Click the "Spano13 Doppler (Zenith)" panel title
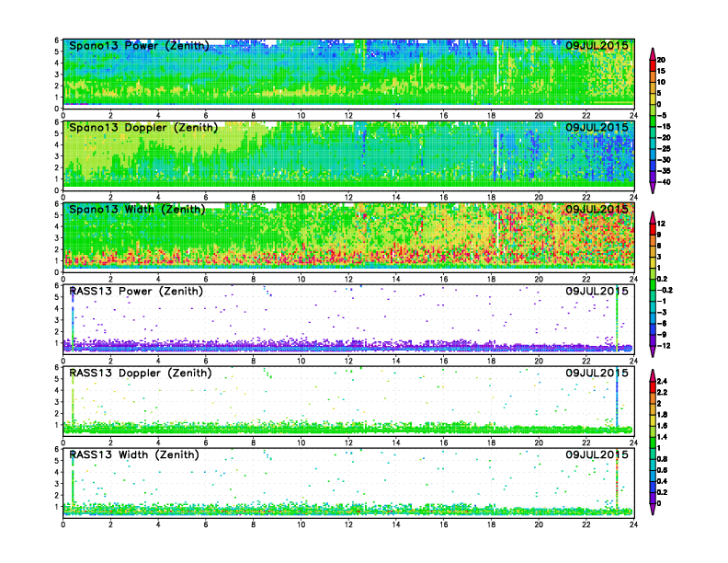Screen dimensions: 728x563 point(143,128)
